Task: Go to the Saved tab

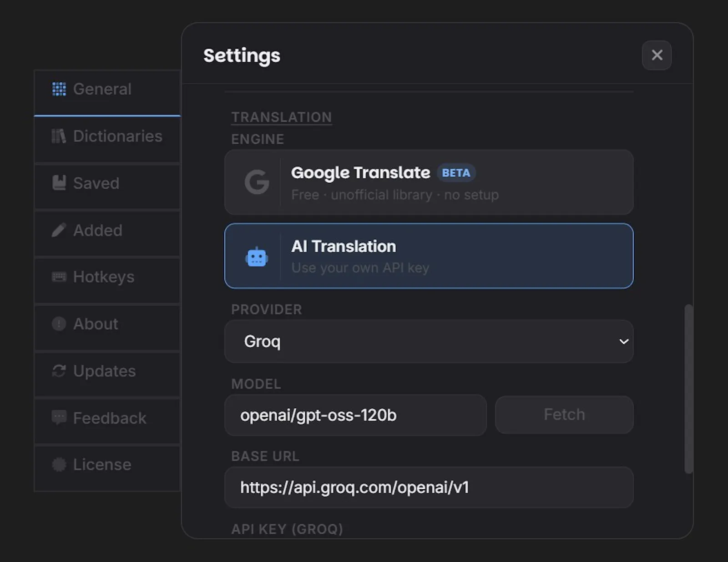Action: 107,186
